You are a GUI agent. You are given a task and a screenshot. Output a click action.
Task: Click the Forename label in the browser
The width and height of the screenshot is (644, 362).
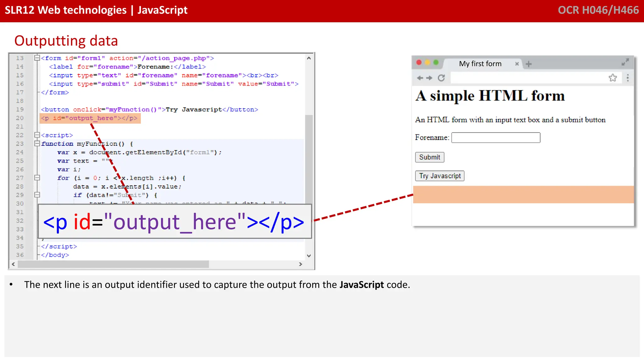(x=432, y=138)
